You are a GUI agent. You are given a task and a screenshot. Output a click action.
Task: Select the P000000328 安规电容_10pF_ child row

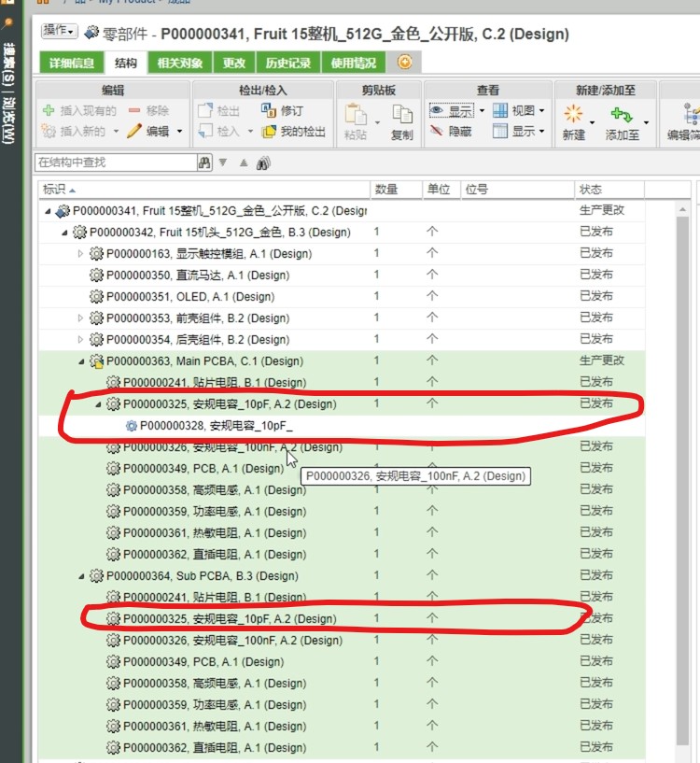pyautogui.click(x=342, y=426)
